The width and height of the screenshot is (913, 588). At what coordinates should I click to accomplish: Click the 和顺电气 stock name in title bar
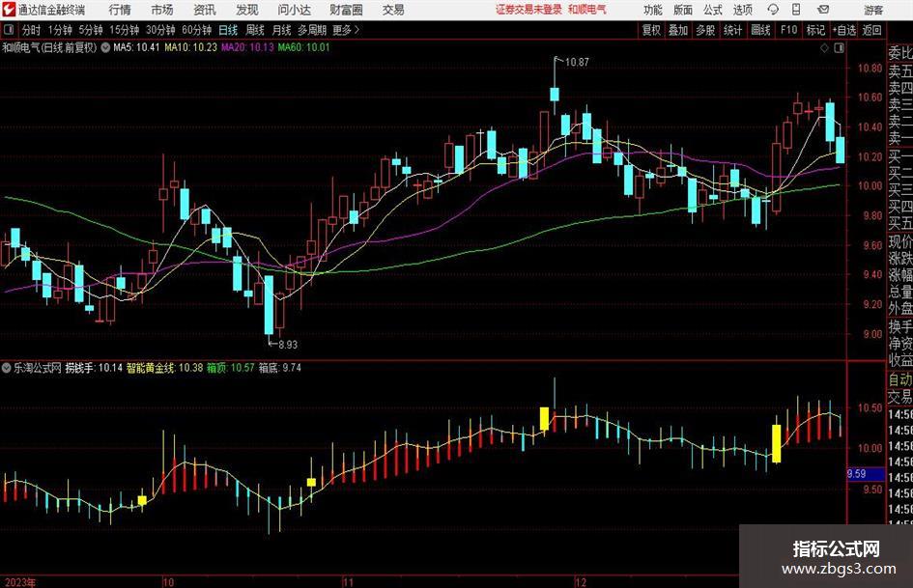[x=587, y=10]
